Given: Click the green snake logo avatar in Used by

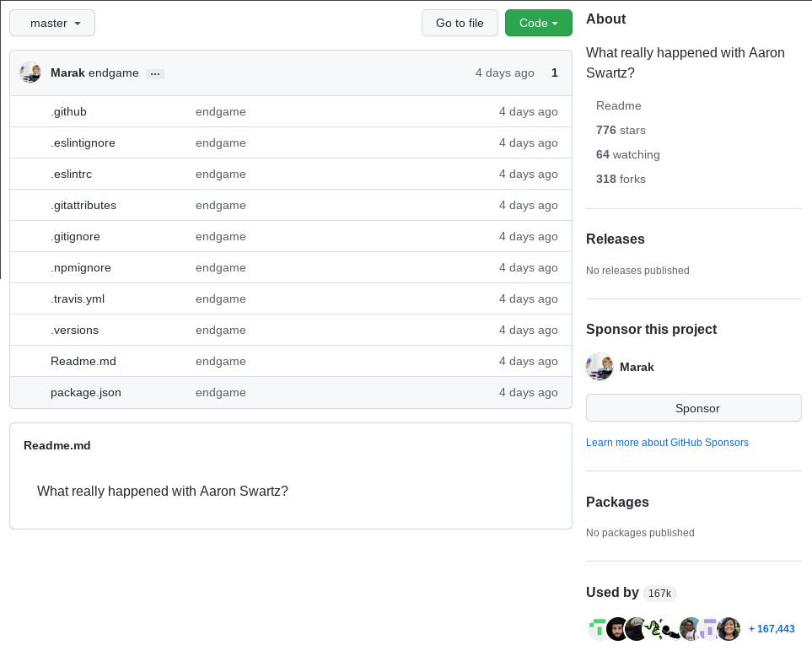Looking at the screenshot, I should click(x=654, y=629).
